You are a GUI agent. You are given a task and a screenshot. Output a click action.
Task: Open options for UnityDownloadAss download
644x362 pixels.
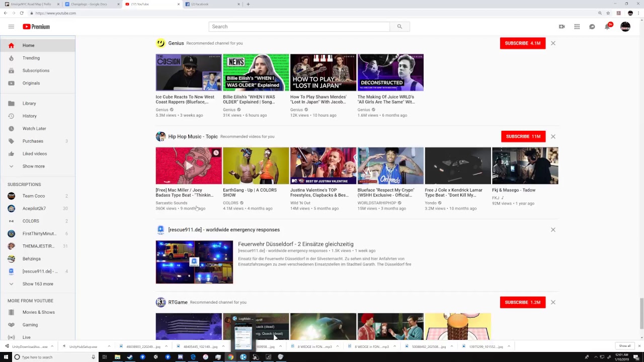(52, 346)
